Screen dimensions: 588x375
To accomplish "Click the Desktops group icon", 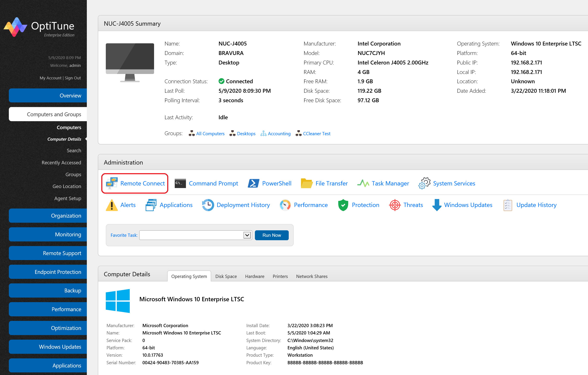I will tap(232, 133).
